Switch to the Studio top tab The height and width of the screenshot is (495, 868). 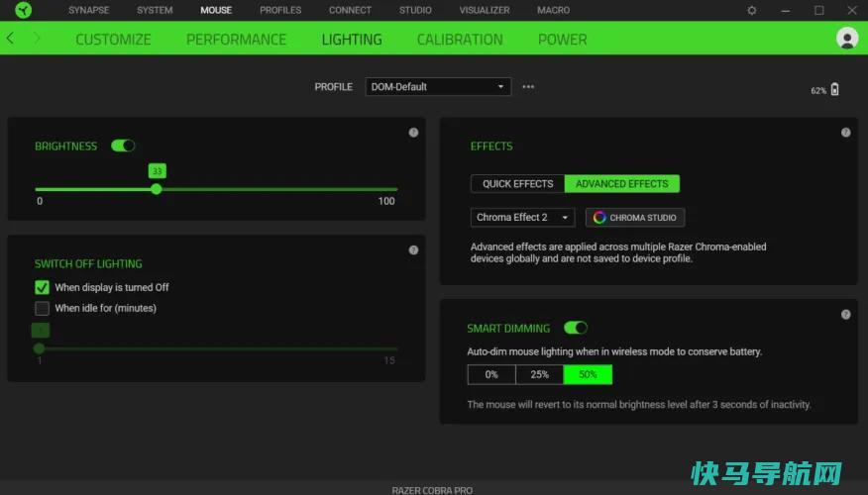[x=415, y=10]
